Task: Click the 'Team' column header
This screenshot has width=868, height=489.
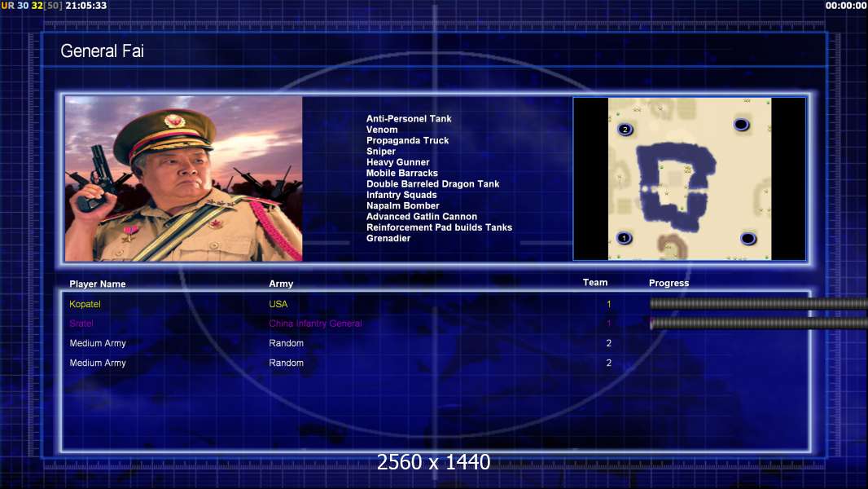Action: point(595,283)
